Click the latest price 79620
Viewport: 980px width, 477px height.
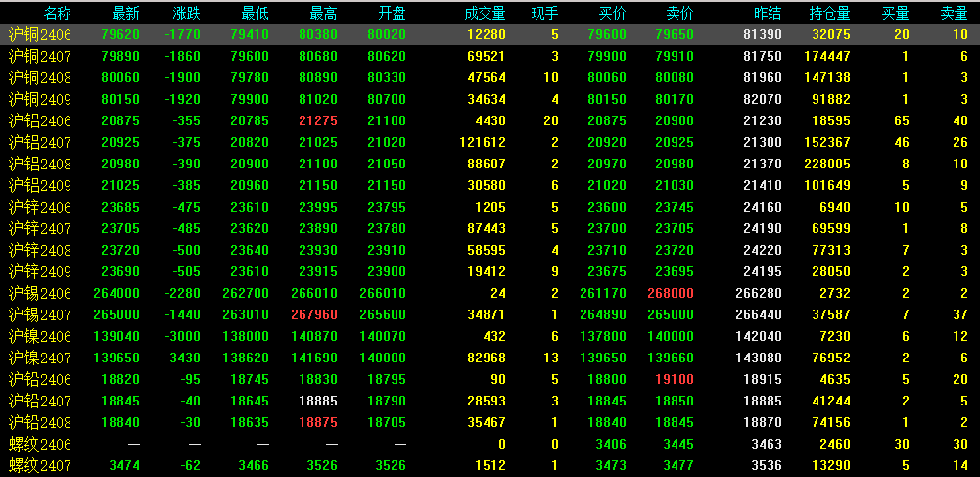click(120, 34)
